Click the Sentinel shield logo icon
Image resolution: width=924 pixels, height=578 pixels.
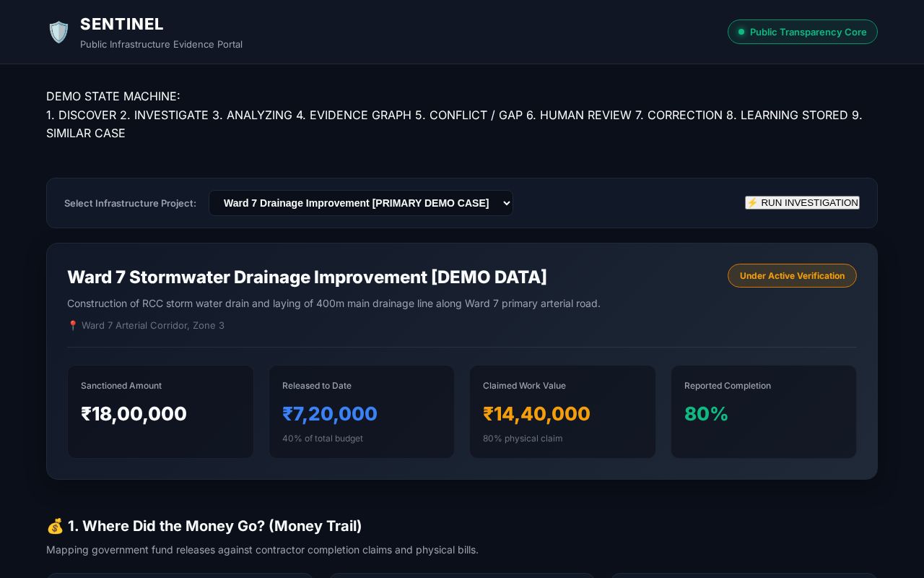(x=58, y=32)
